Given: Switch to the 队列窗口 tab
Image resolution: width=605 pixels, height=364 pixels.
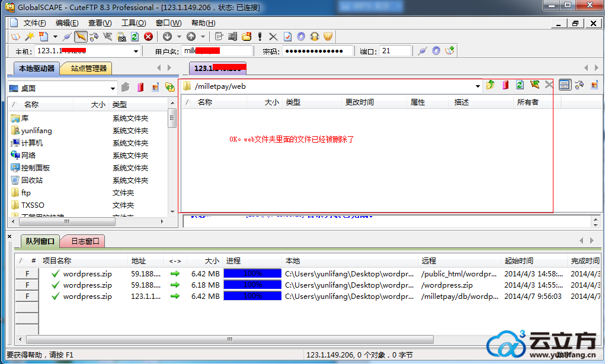Looking at the screenshot, I should tap(40, 241).
